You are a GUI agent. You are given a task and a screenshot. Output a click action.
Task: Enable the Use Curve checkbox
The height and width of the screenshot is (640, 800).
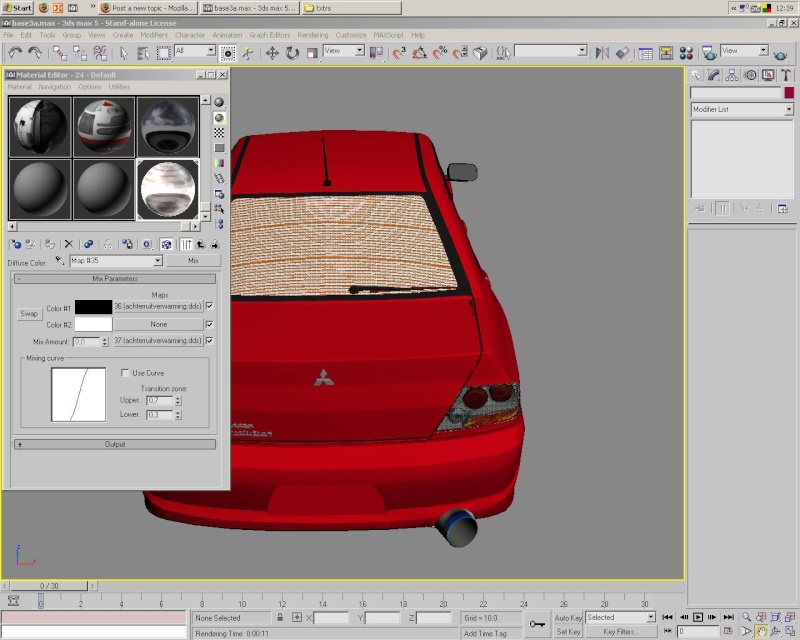tap(124, 373)
